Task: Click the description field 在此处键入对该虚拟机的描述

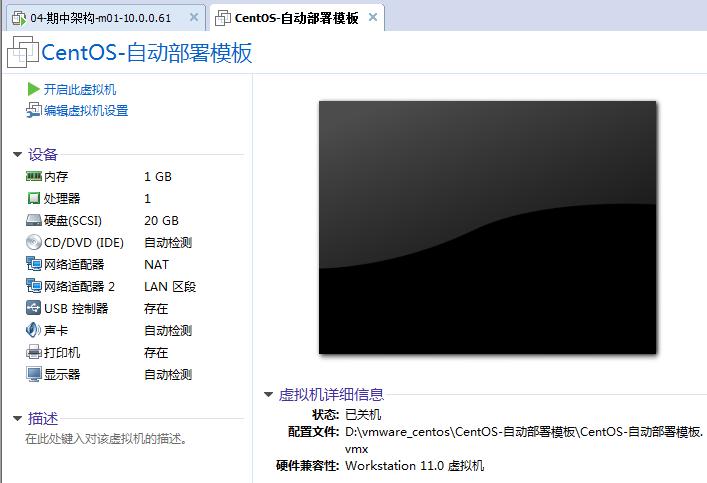Action: [x=106, y=438]
